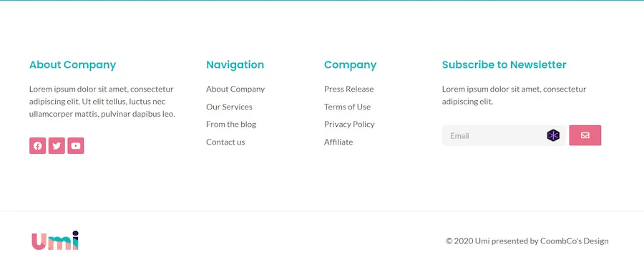This screenshot has height=267, width=644.
Task: Visit the Contact us link
Action: pyautogui.click(x=225, y=142)
